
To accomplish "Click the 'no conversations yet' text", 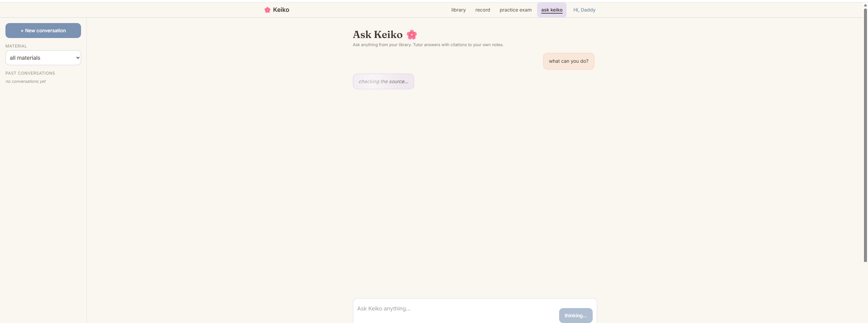I will pos(25,81).
